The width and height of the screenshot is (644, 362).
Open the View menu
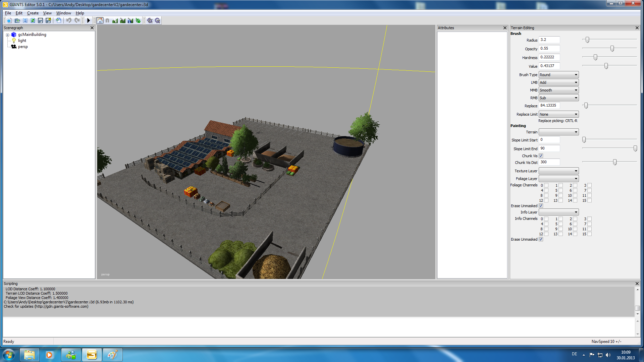point(47,13)
